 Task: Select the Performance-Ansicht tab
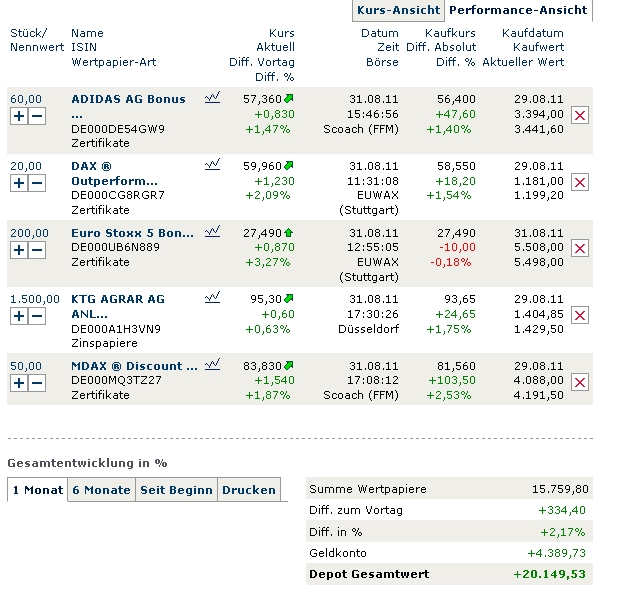[518, 11]
